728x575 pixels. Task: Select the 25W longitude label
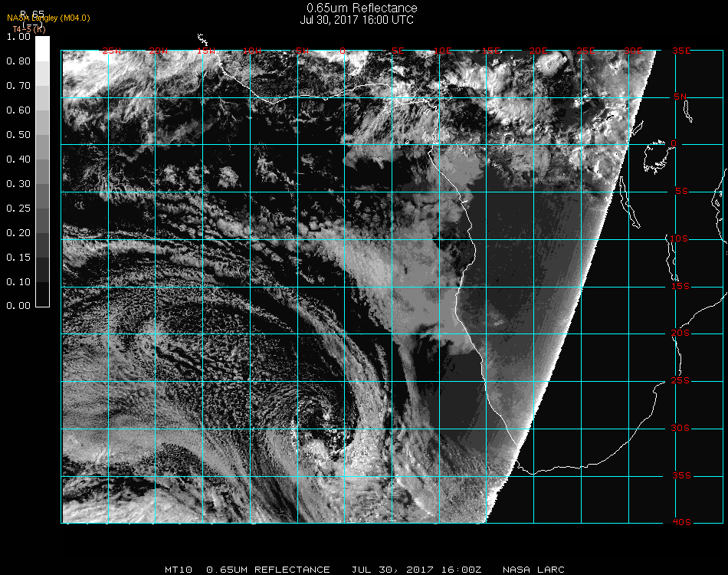tap(111, 51)
